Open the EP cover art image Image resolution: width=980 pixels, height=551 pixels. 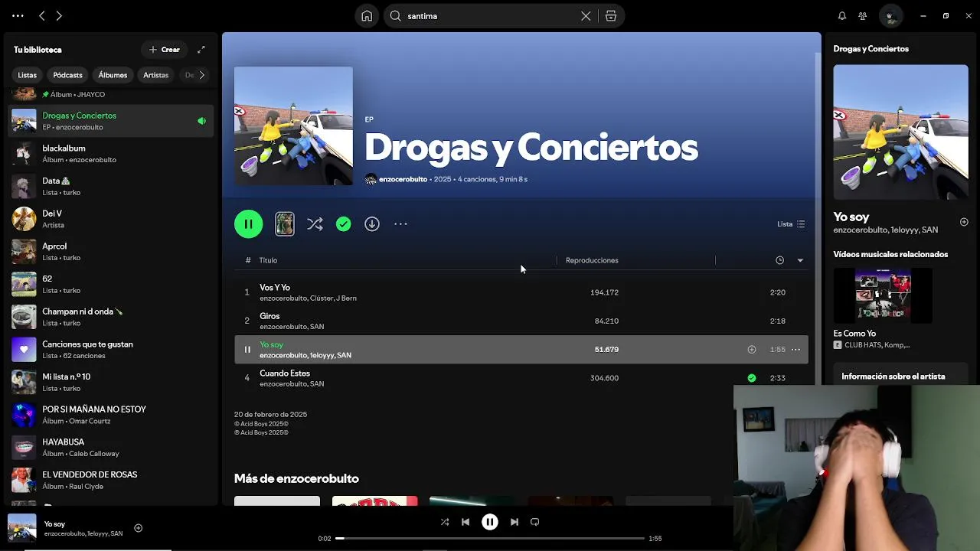tap(293, 126)
